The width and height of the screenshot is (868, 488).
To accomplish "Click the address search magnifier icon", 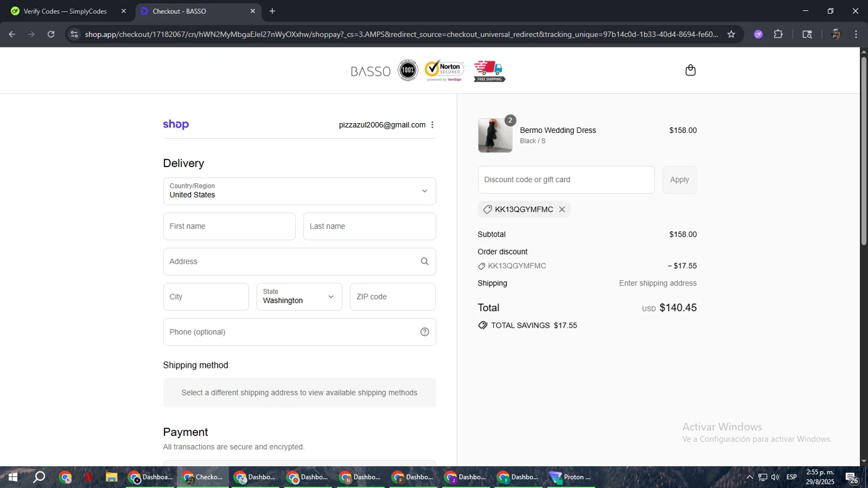I will click(425, 261).
